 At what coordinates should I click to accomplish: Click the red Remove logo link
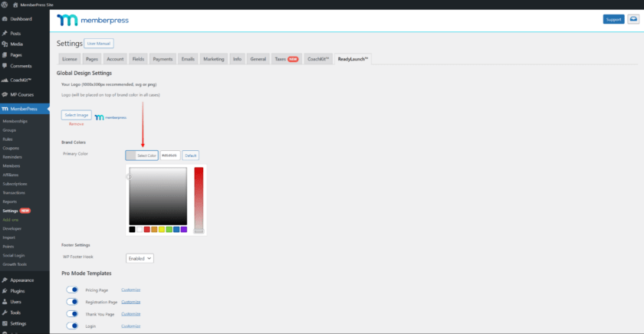[76, 124]
